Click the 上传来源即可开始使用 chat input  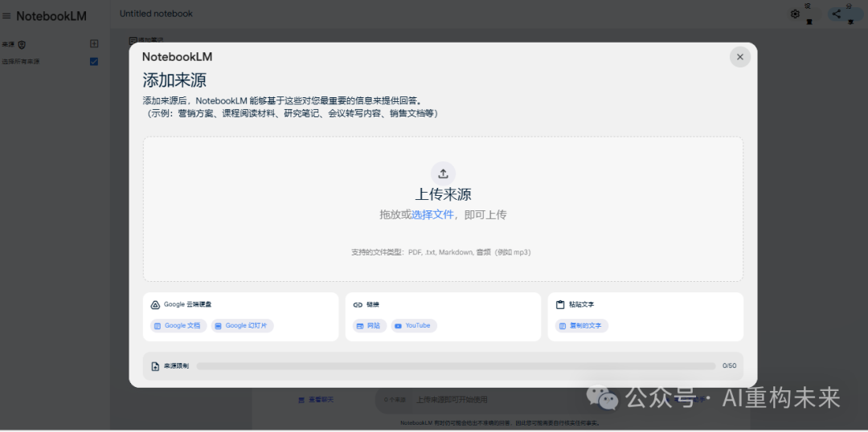coord(452,399)
